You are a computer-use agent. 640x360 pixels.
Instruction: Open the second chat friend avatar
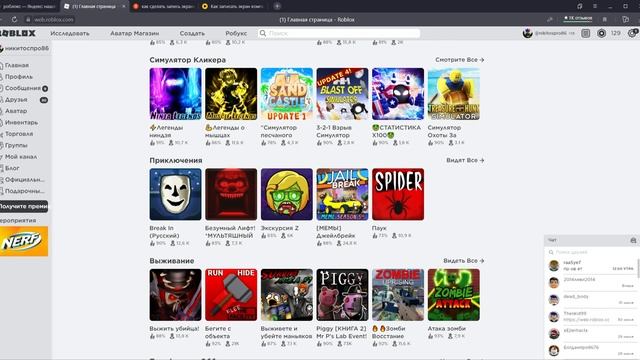point(554,282)
